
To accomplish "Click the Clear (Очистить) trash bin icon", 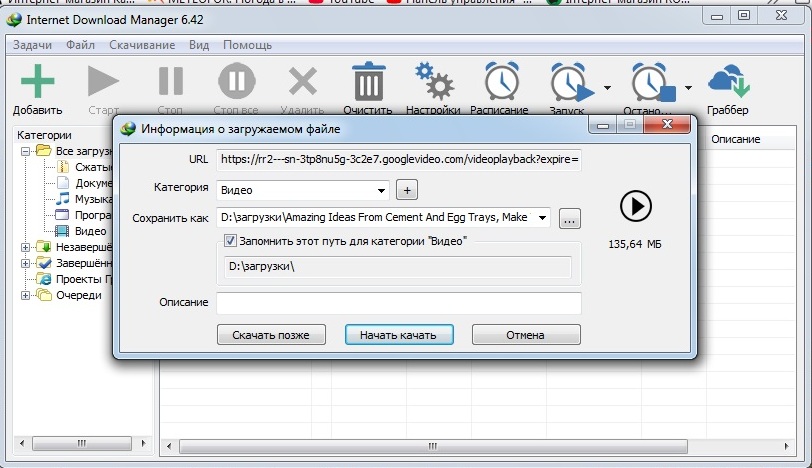I will (x=368, y=81).
